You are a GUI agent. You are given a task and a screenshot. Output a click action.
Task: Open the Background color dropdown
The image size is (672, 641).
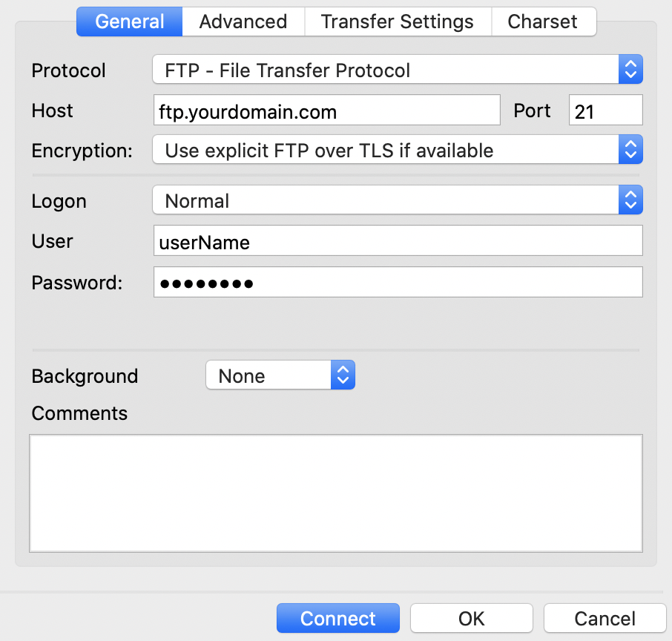tap(267, 375)
